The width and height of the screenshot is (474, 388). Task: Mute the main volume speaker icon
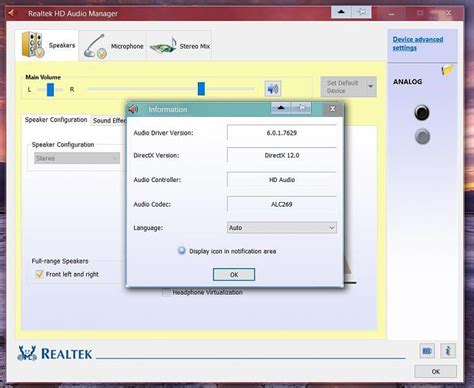click(273, 89)
